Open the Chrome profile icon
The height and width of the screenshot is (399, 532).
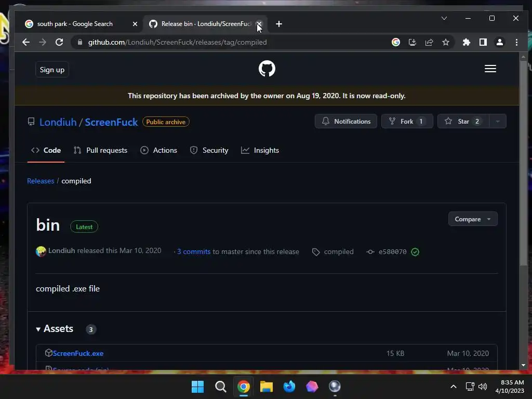(500, 42)
